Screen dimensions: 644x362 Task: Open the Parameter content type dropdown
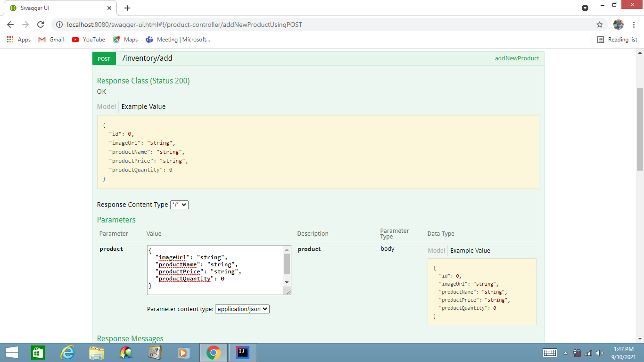242,309
